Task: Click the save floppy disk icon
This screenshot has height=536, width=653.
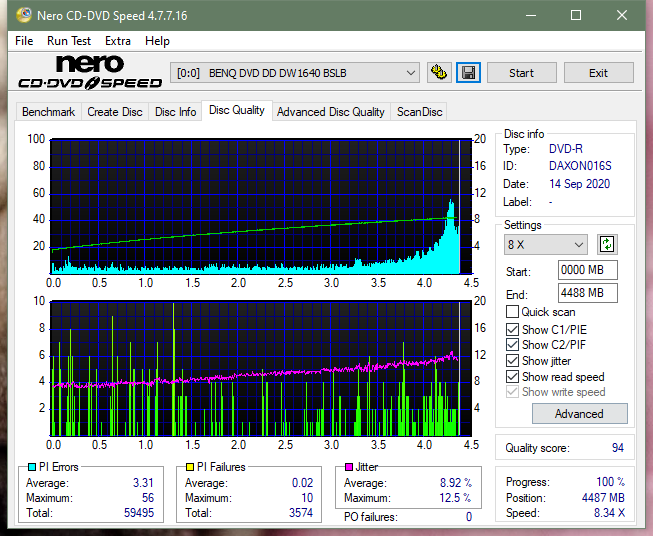Action: click(469, 73)
